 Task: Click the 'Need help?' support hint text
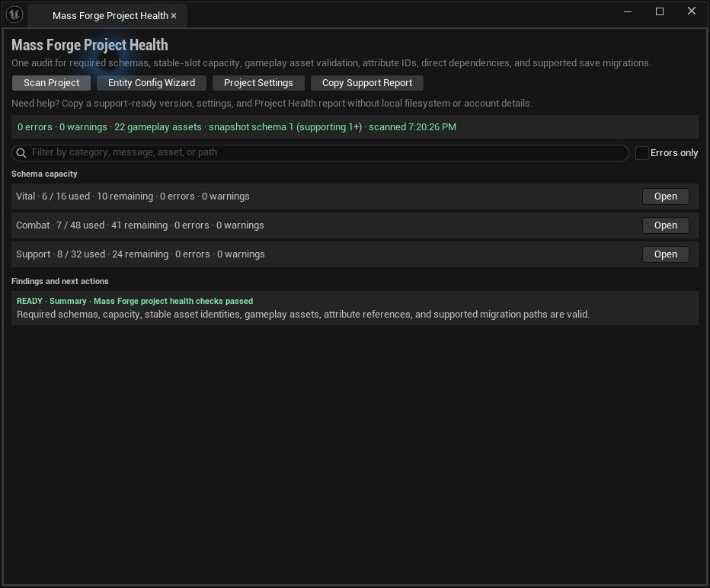272,104
